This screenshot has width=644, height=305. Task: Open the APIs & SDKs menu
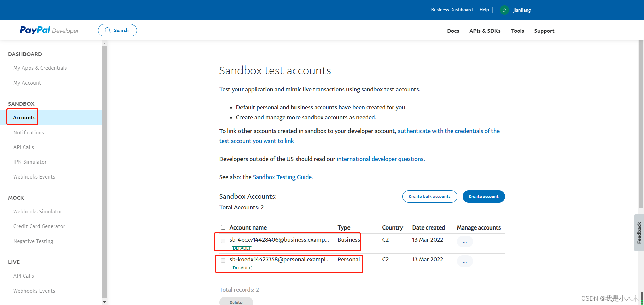(485, 31)
